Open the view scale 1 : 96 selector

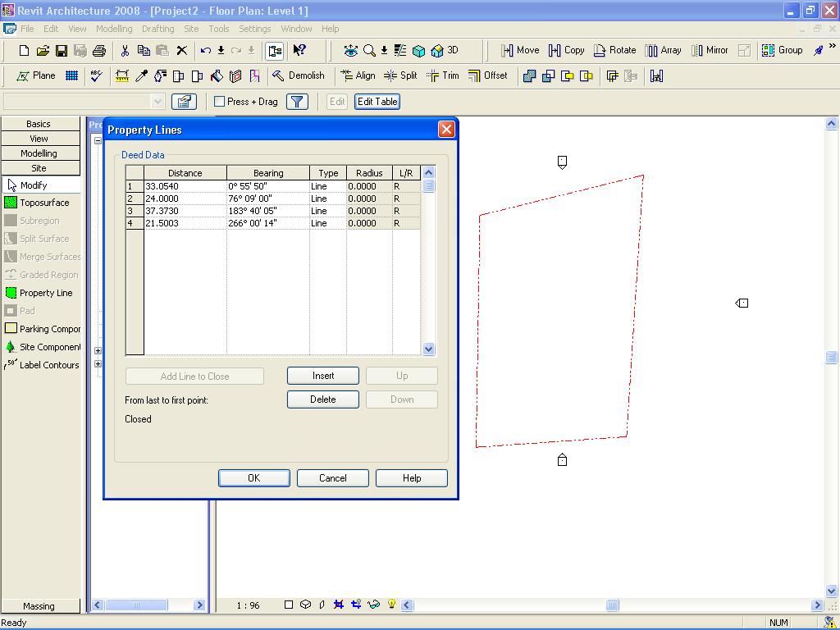(x=248, y=605)
